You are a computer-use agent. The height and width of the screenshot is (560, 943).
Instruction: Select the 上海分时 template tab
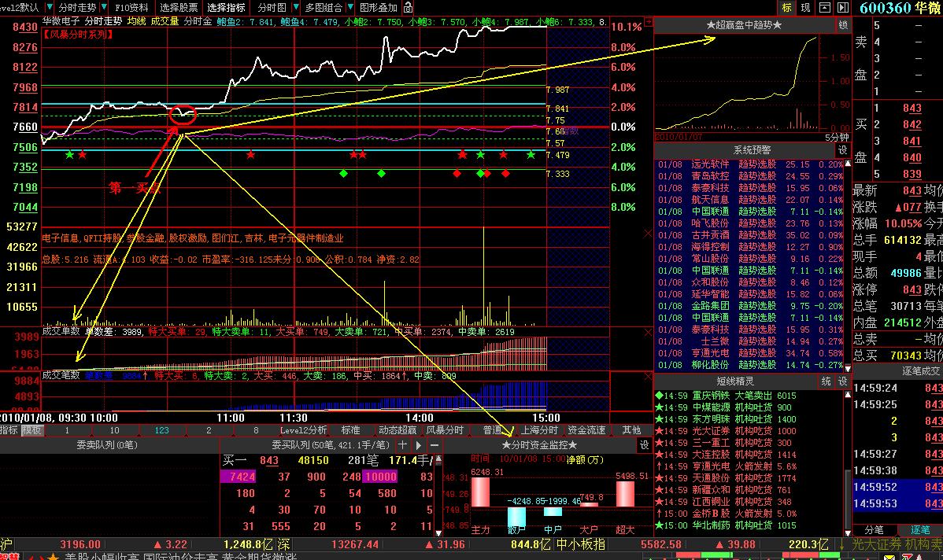point(539,430)
